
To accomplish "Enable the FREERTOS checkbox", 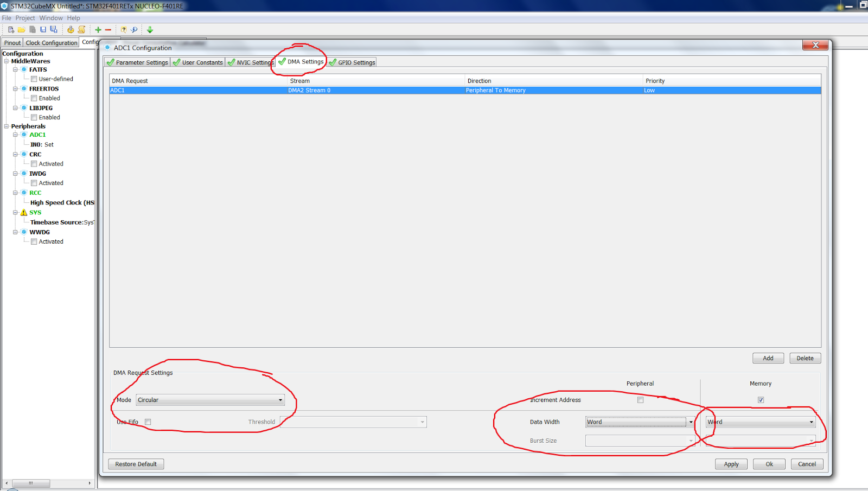I will [x=34, y=98].
